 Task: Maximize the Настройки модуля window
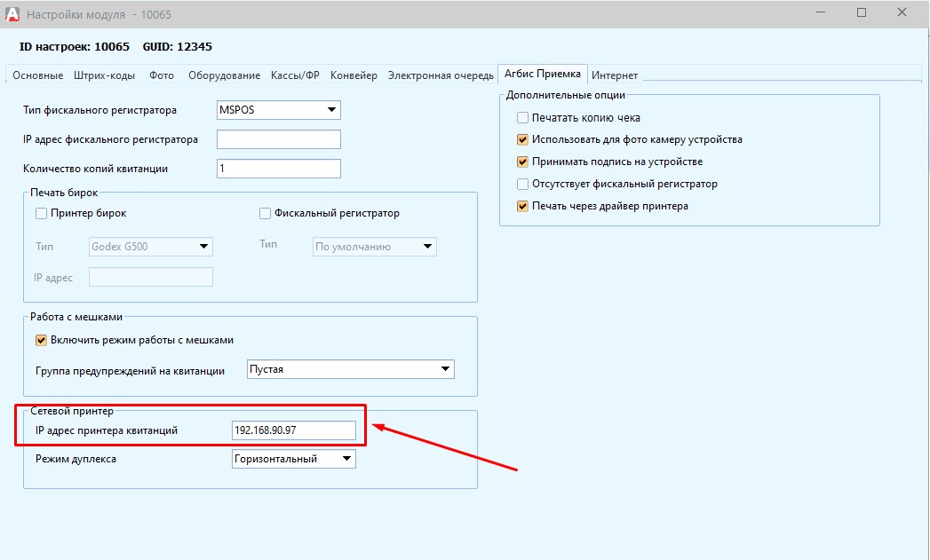click(862, 12)
